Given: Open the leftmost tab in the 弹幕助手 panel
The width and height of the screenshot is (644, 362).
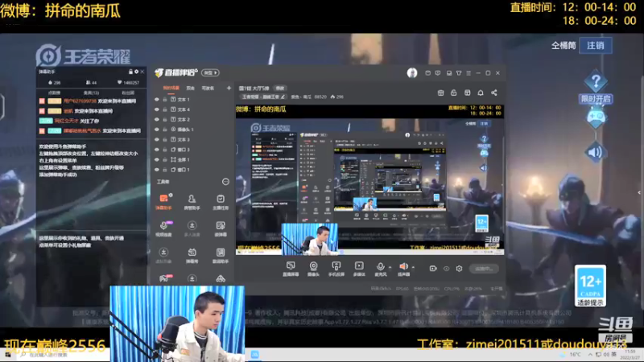Looking at the screenshot, I should [x=54, y=93].
